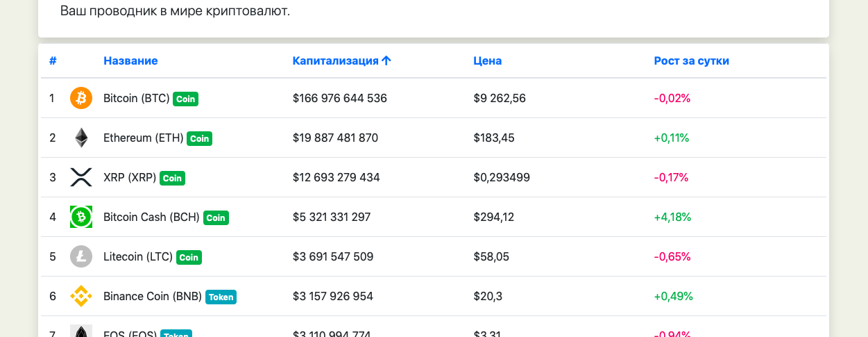Click the Bitcoin orange logo icon
The image size is (868, 337).
pos(81,98)
